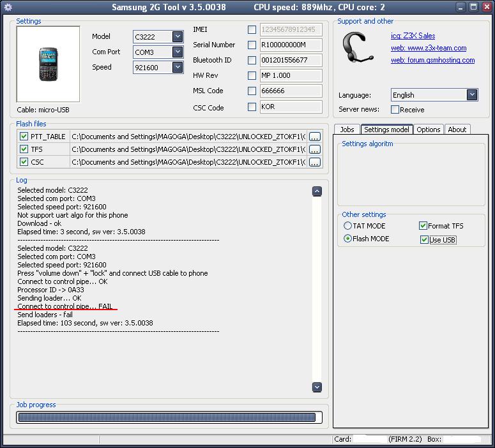Click the TFS file path
The width and height of the screenshot is (495, 448).
point(188,149)
